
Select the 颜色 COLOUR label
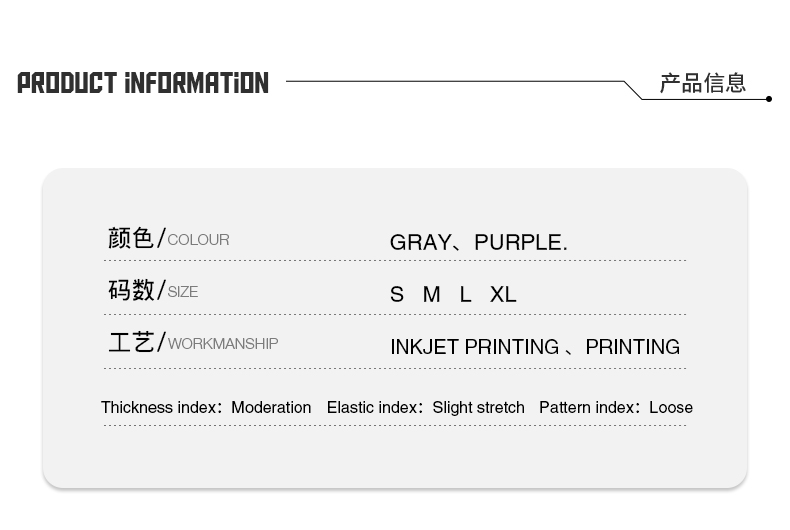pos(169,238)
